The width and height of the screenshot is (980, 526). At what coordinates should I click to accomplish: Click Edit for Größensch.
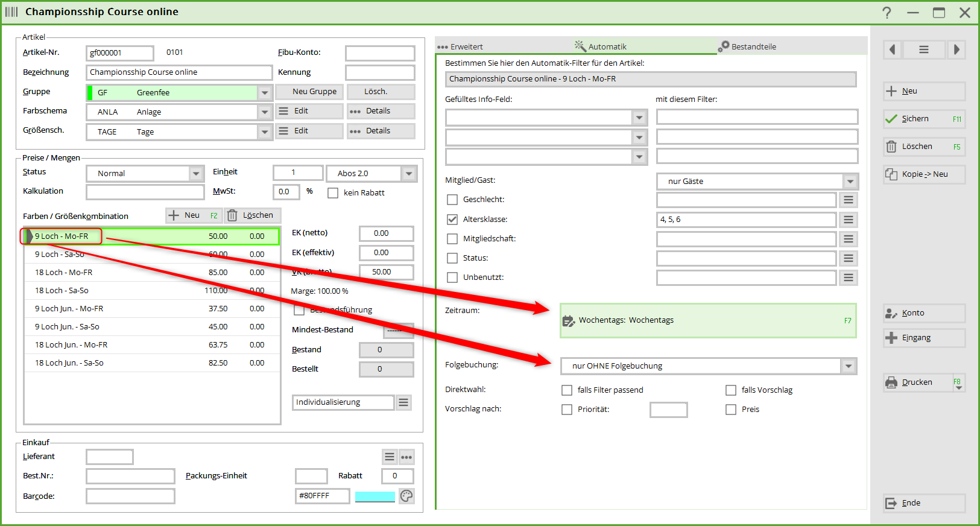pos(309,131)
